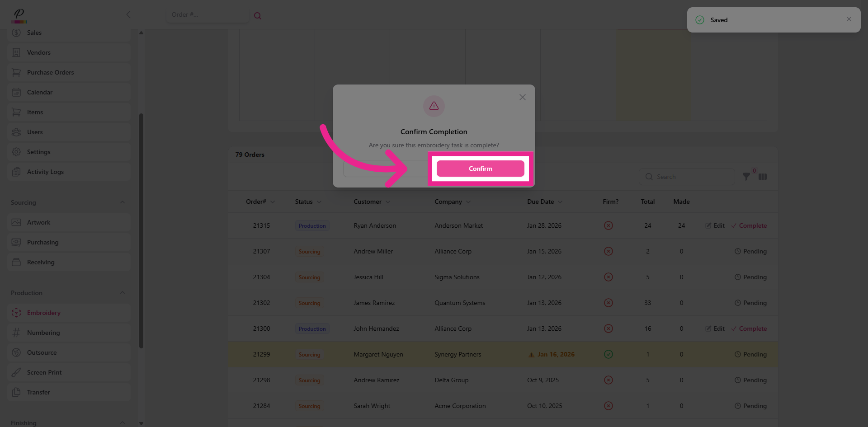Navigate to Users in the sidebar menu
This screenshot has height=427, width=868.
[35, 132]
